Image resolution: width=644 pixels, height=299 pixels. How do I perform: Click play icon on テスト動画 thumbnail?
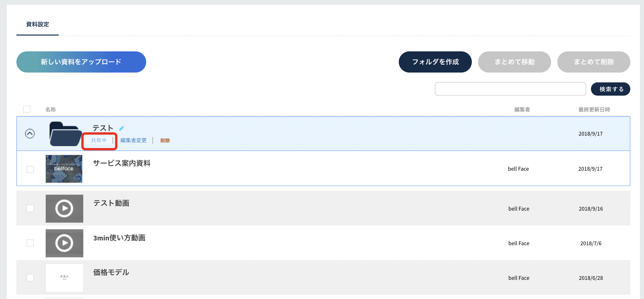[64, 208]
